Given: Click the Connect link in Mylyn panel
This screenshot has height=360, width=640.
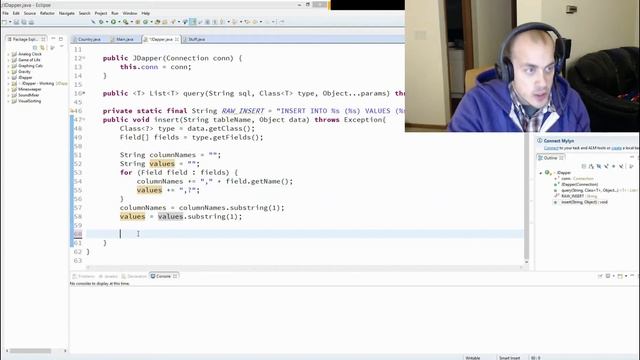Looking at the screenshot, I should (551, 148).
